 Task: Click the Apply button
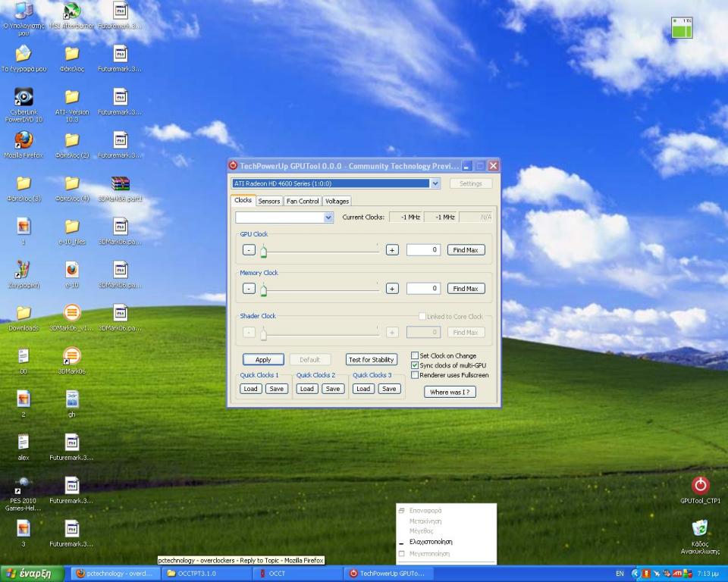coord(263,359)
